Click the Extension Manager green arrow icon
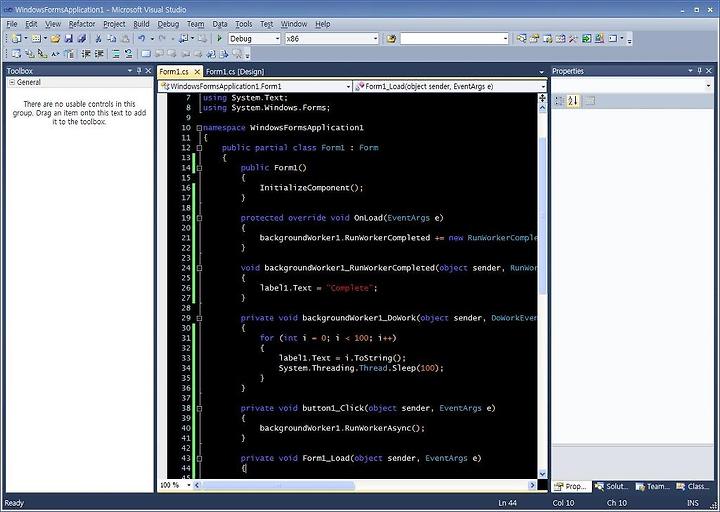The width and height of the screenshot is (720, 512). coord(586,39)
